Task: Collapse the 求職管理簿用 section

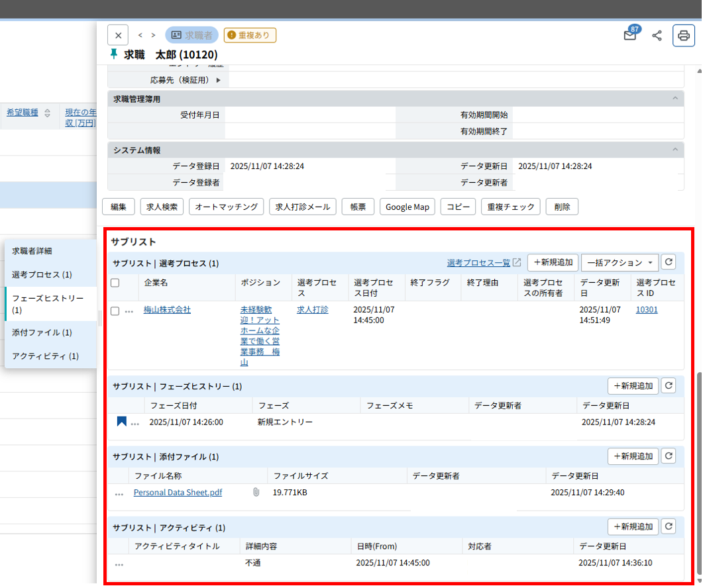Action: point(675,99)
